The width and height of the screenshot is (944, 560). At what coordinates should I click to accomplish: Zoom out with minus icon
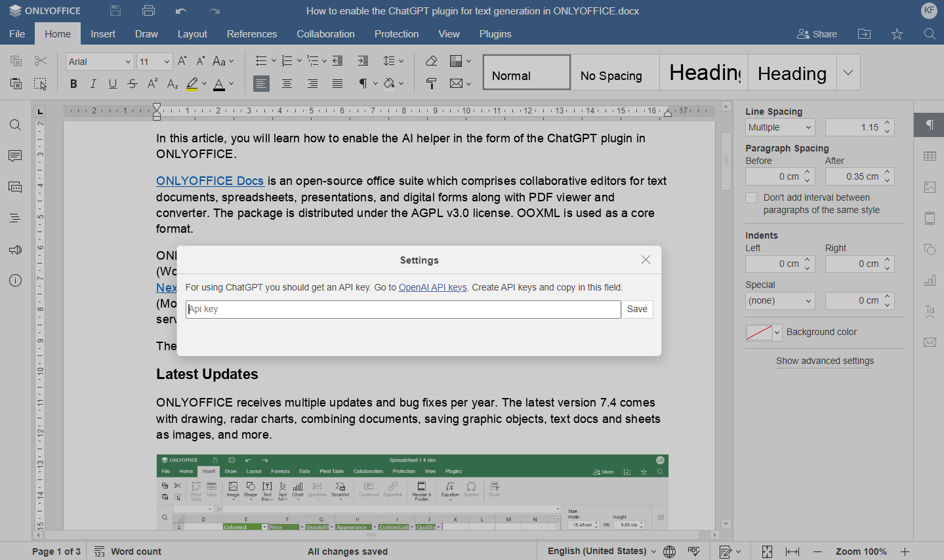pyautogui.click(x=817, y=551)
